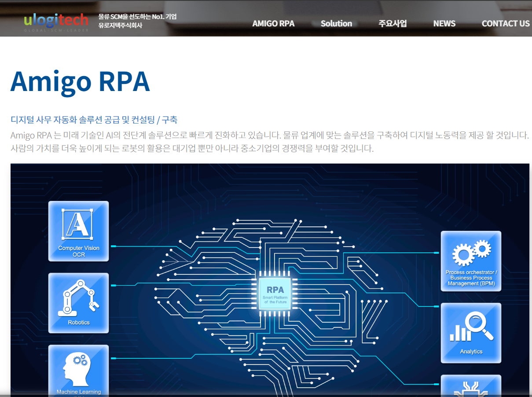Click the 디지털 사무 자동화 솔루션 subtitle
The width and height of the screenshot is (532, 397).
coord(94,120)
